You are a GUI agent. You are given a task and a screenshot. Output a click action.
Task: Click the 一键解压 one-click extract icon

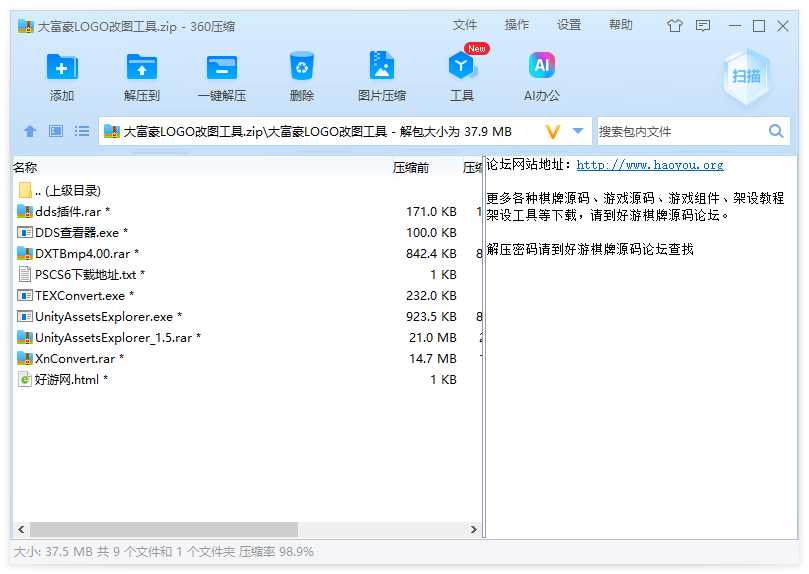pyautogui.click(x=222, y=67)
